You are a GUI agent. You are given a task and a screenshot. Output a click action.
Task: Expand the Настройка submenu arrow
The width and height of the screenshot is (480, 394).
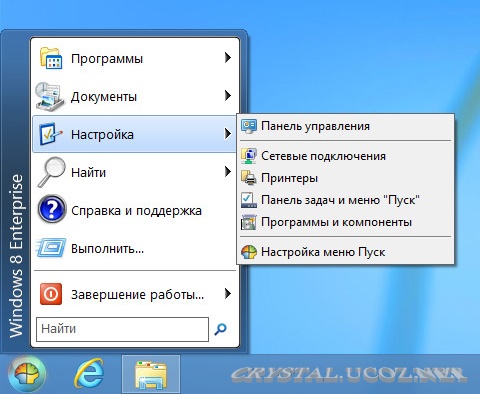(x=228, y=134)
